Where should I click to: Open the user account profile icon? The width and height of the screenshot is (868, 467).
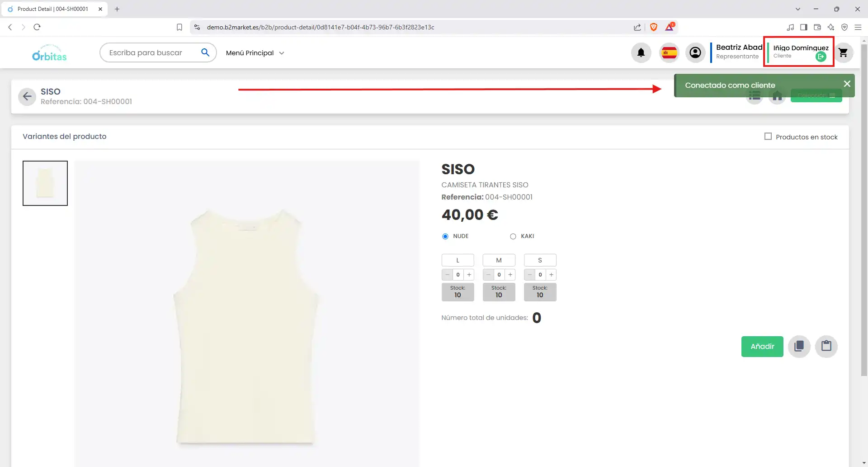(695, 52)
